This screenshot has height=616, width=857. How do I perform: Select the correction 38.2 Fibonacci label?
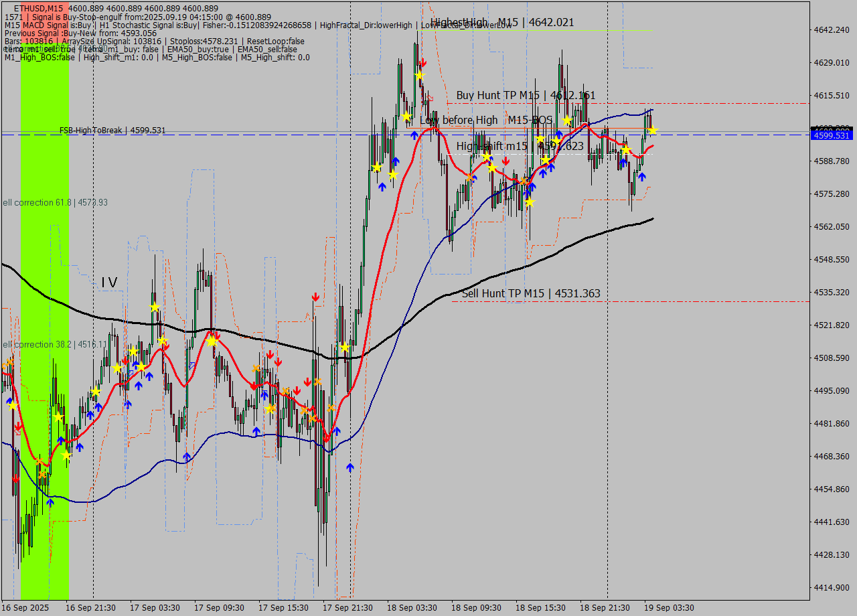tap(55, 344)
